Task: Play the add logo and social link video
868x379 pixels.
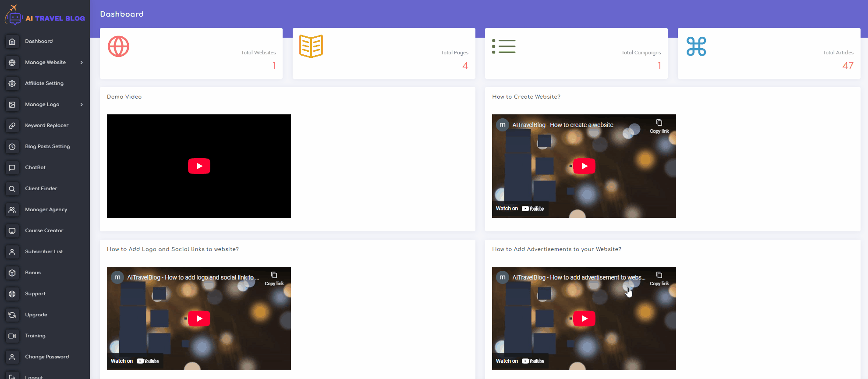Action: click(199, 319)
